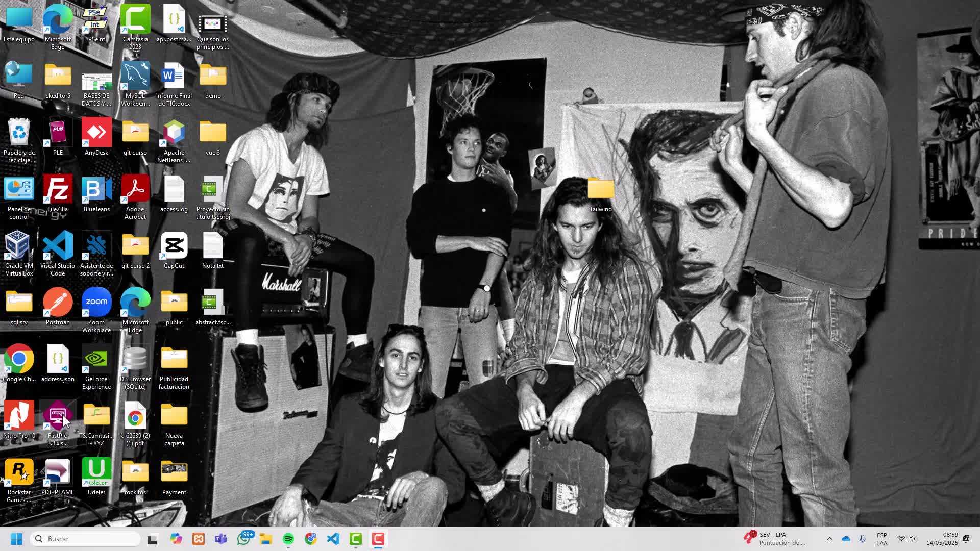980x551 pixels.
Task: Click the Windows Start button
Action: click(16, 539)
